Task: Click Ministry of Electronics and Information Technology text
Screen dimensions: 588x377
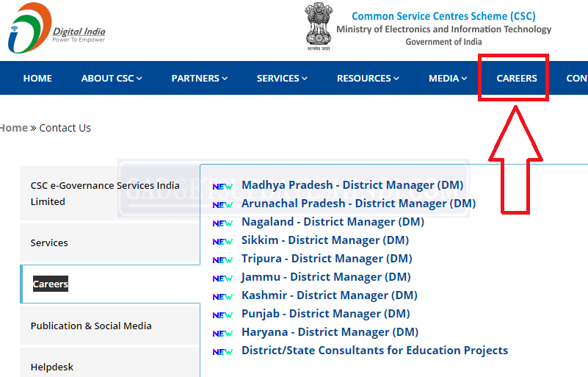Action: (443, 29)
